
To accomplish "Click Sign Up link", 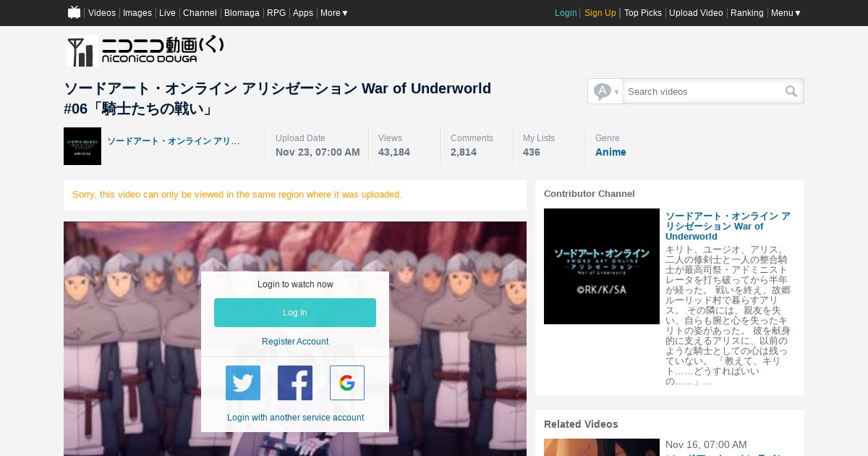I will click(600, 13).
